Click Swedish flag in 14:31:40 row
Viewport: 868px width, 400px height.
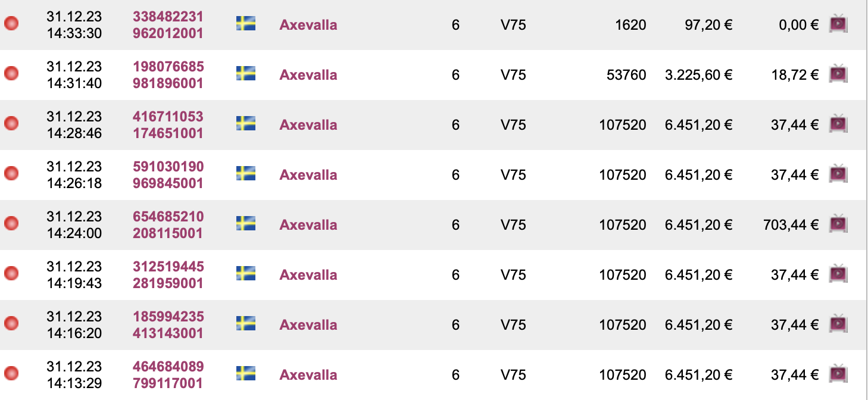[246, 73]
